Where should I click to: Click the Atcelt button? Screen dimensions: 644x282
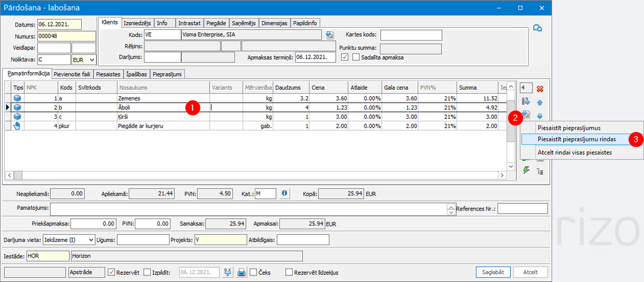point(531,272)
